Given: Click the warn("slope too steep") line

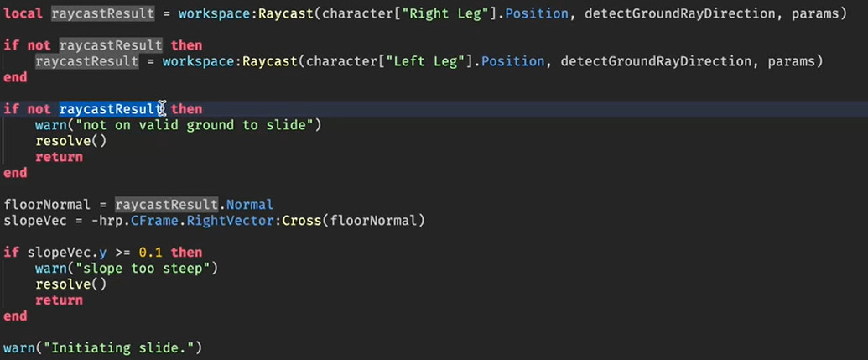Looking at the screenshot, I should pos(127,269).
